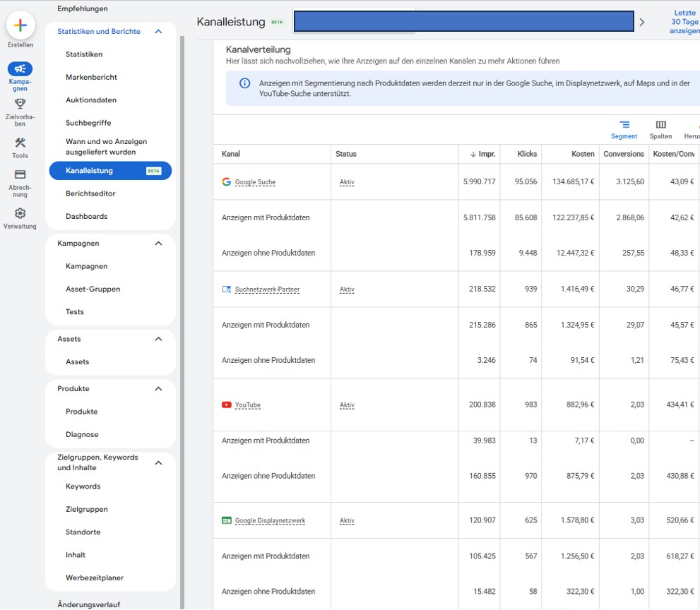The image size is (700, 610).
Task: Collapse the Produkte section
Action: point(159,388)
